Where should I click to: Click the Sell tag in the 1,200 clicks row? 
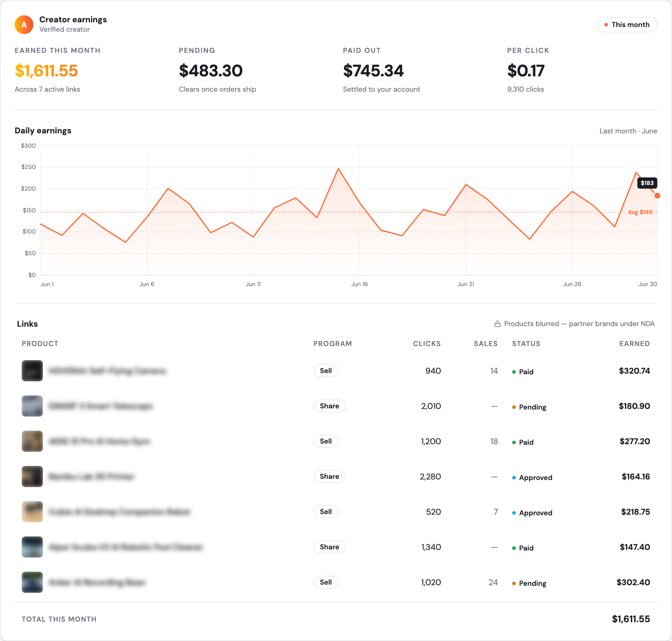[326, 441]
